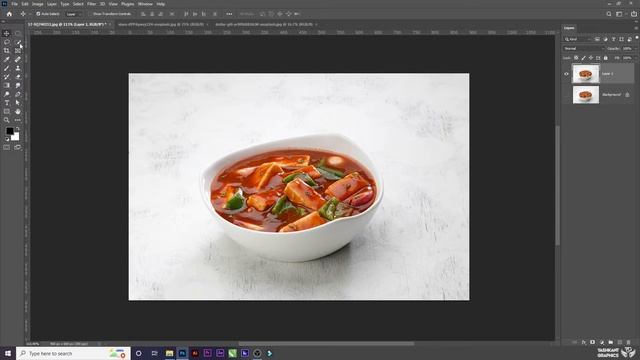Viewport: 640px width, 360px height.
Task: Open the Layers panel options menu
Action: (x=636, y=28)
